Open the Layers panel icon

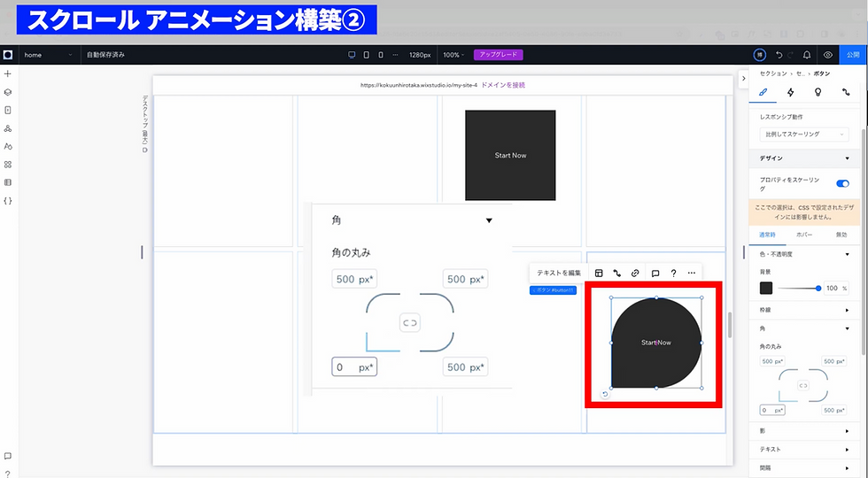tap(8, 92)
